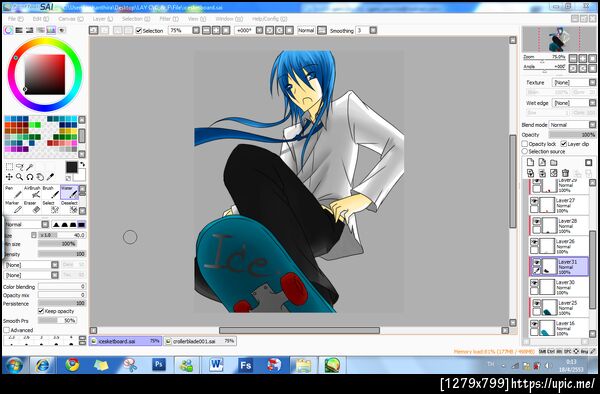Open the Edit menu

click(x=40, y=19)
